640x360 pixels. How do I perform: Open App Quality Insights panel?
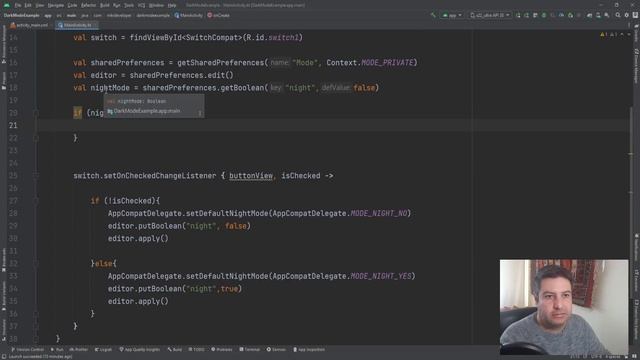(140, 349)
